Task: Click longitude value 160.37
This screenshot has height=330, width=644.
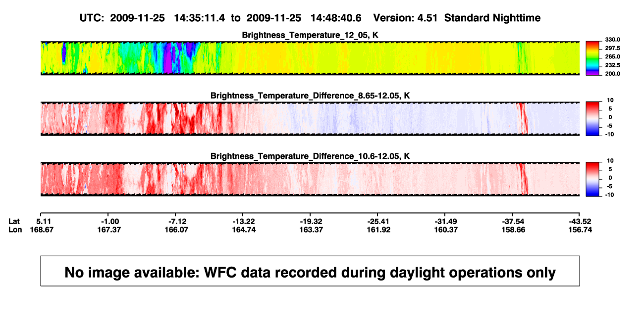Action: (x=446, y=230)
